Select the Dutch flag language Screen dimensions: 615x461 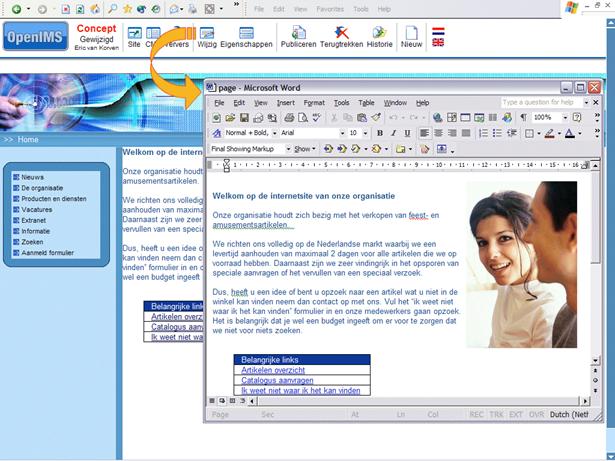pos(438,31)
